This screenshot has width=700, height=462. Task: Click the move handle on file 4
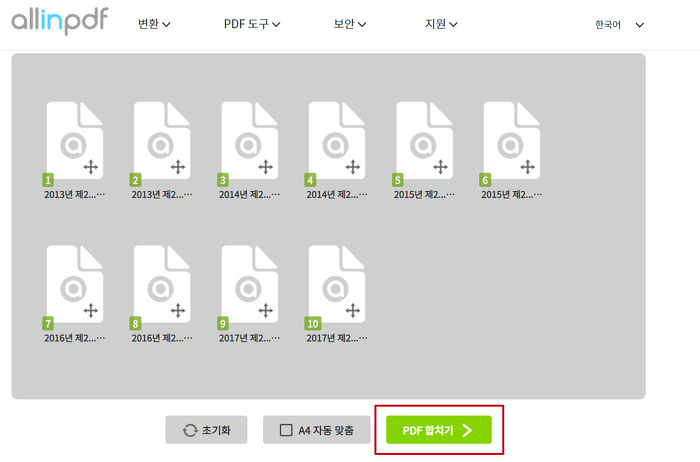[x=353, y=167]
